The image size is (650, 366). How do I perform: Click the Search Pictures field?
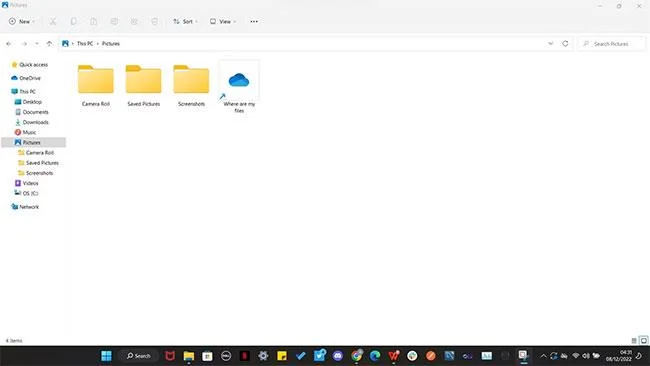click(x=611, y=44)
